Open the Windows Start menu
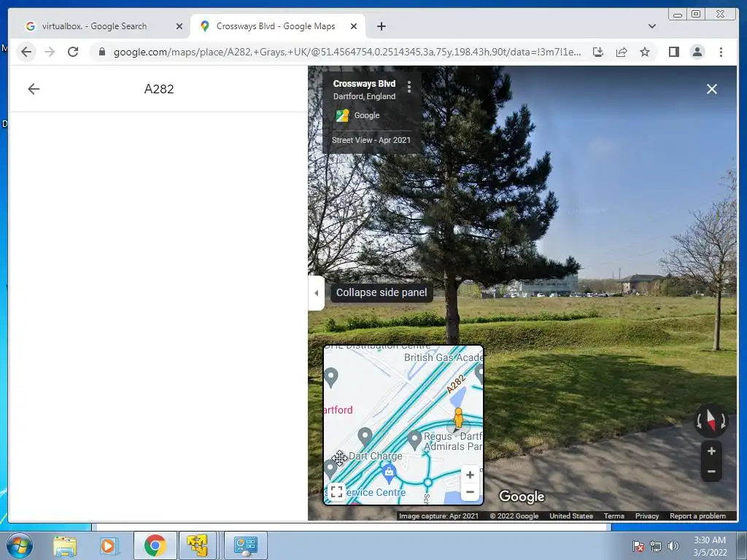 click(x=20, y=545)
